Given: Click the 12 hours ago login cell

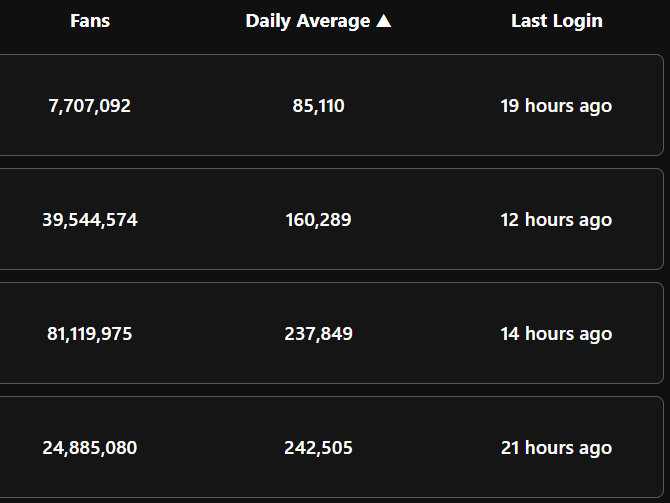Looking at the screenshot, I should (x=556, y=220).
